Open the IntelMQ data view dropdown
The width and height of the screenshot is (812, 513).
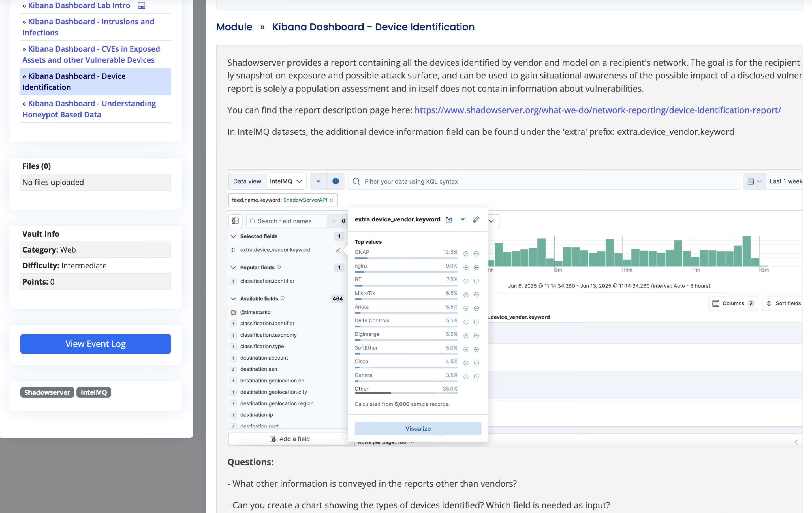(286, 181)
